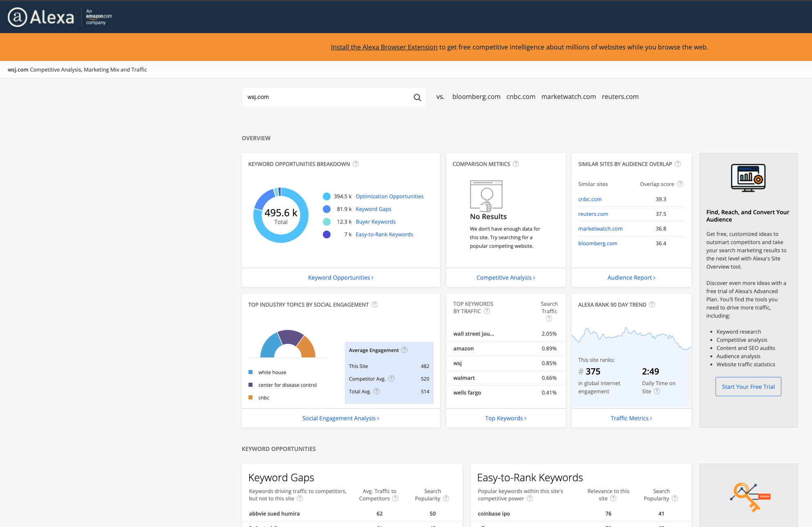Open help icon for Top Industry Topics

tap(375, 305)
